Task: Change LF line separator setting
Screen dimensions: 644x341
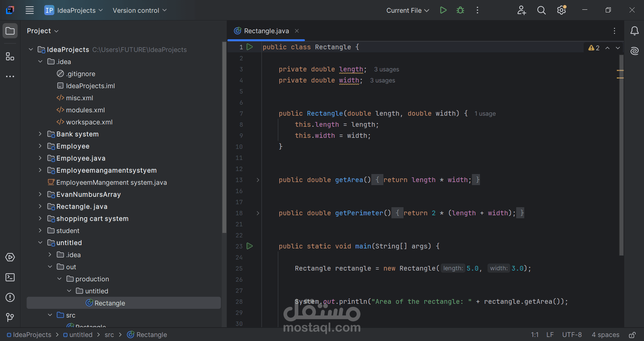Action: pos(550,335)
